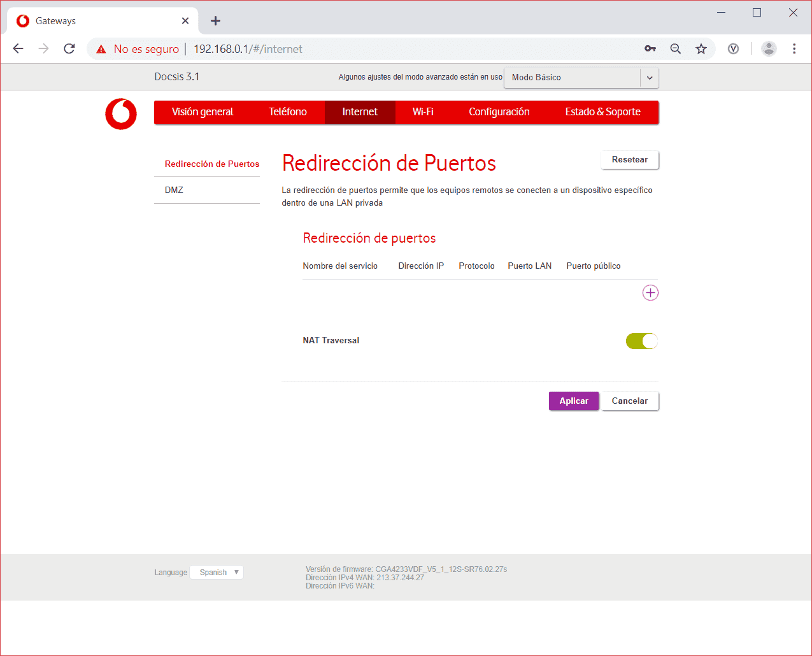The image size is (812, 656).
Task: Open the browser profile avatar
Action: pos(769,49)
